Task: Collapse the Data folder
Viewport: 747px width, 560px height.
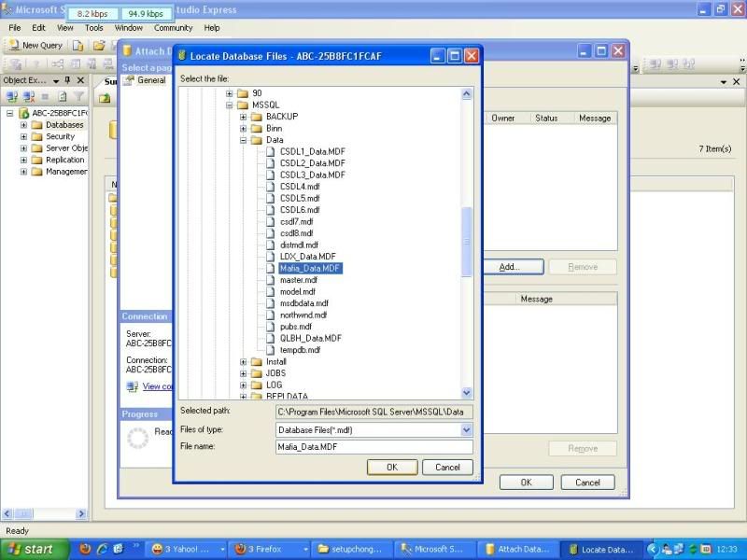Action: 243,140
